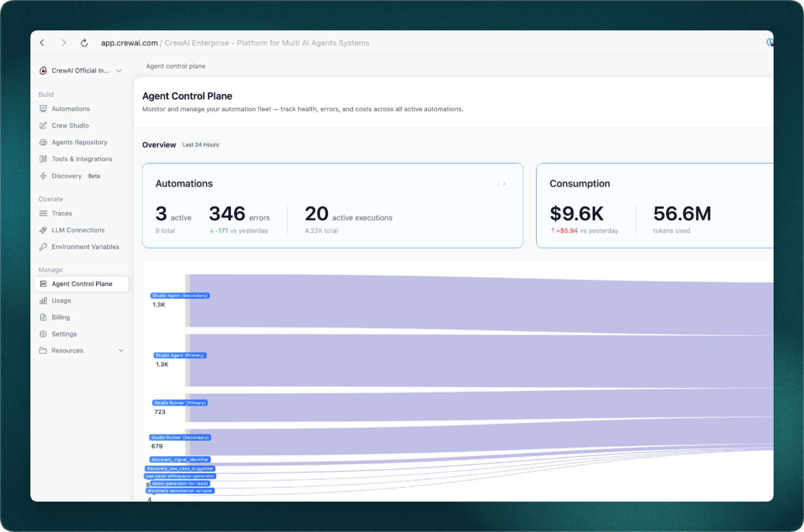
Task: Click the browser back arrow
Action: tap(42, 43)
